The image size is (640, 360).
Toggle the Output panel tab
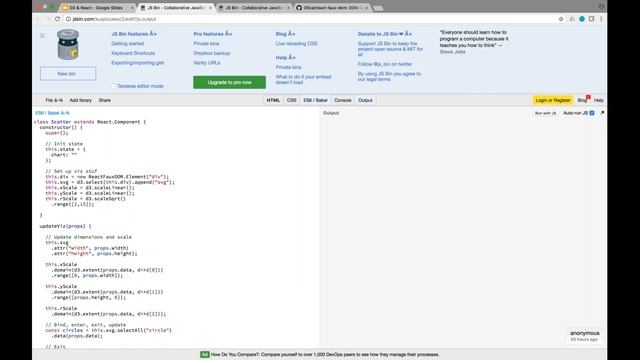365,100
